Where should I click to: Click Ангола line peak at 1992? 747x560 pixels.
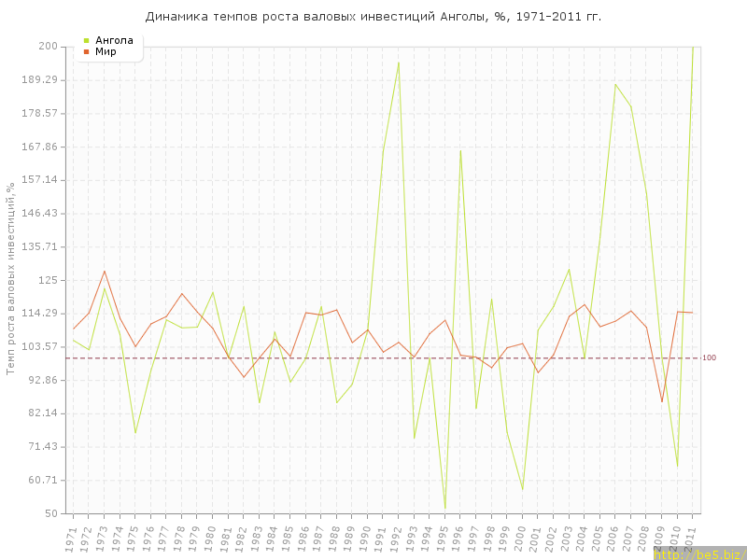tap(399, 63)
